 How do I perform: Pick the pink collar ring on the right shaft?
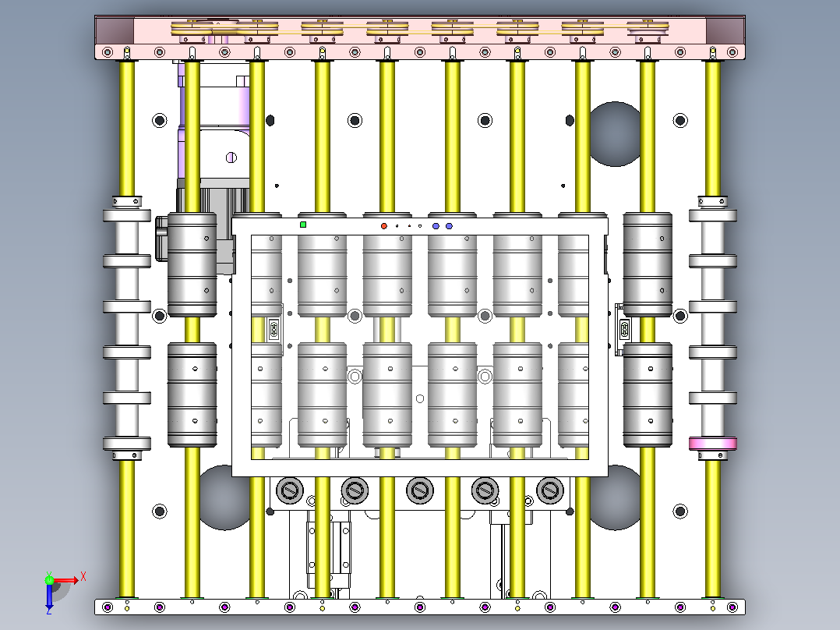tap(712, 444)
